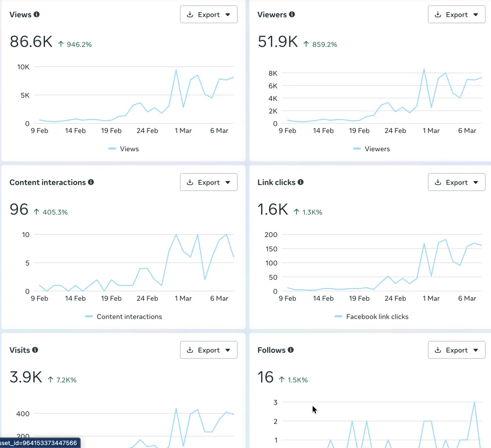Open info tooltip for Content interactions
Screen dimensions: 491x448
click(91, 182)
